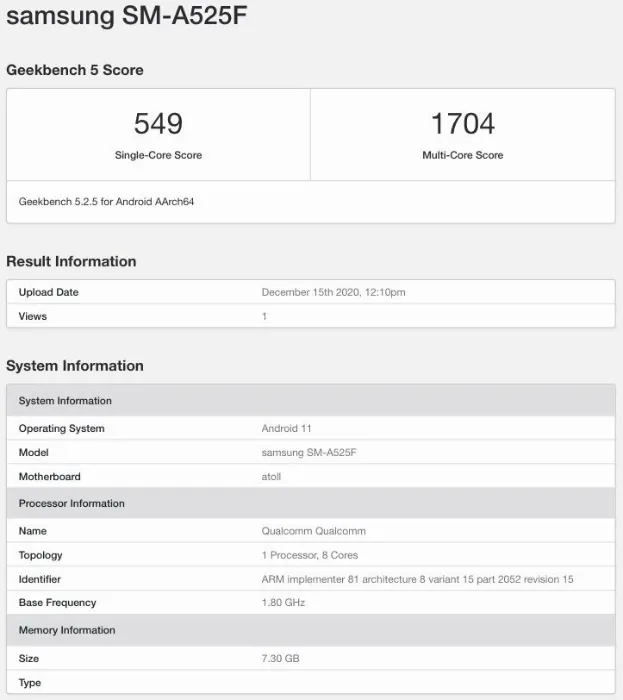The width and height of the screenshot is (623, 700).
Task: Click the 1 Processor, 8 Cores topology value
Action: point(310,555)
